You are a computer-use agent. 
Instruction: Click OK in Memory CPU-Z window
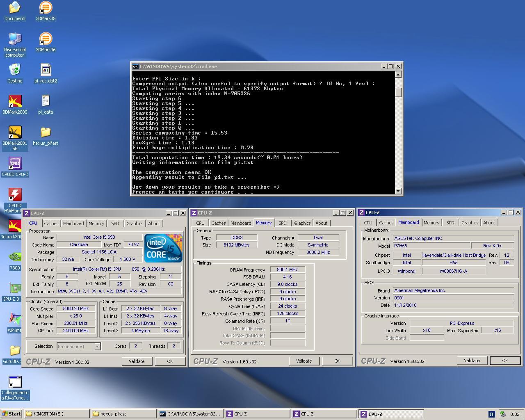click(x=337, y=361)
